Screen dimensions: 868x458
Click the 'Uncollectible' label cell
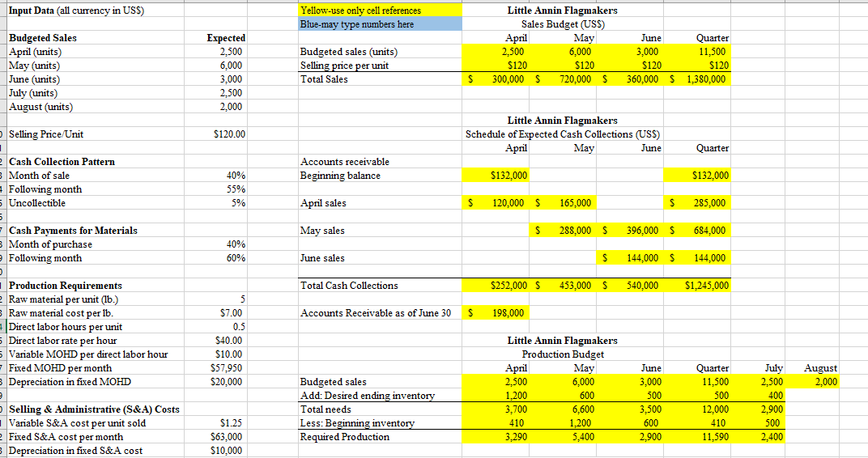pyautogui.click(x=96, y=203)
